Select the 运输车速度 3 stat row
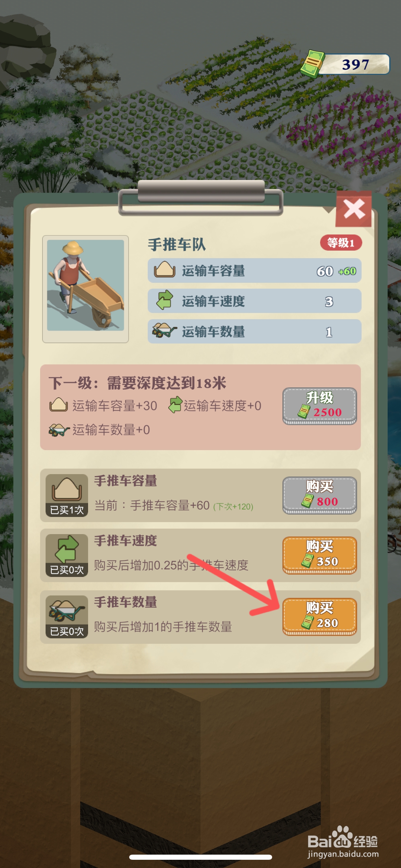This screenshot has width=401, height=868. coord(254,301)
